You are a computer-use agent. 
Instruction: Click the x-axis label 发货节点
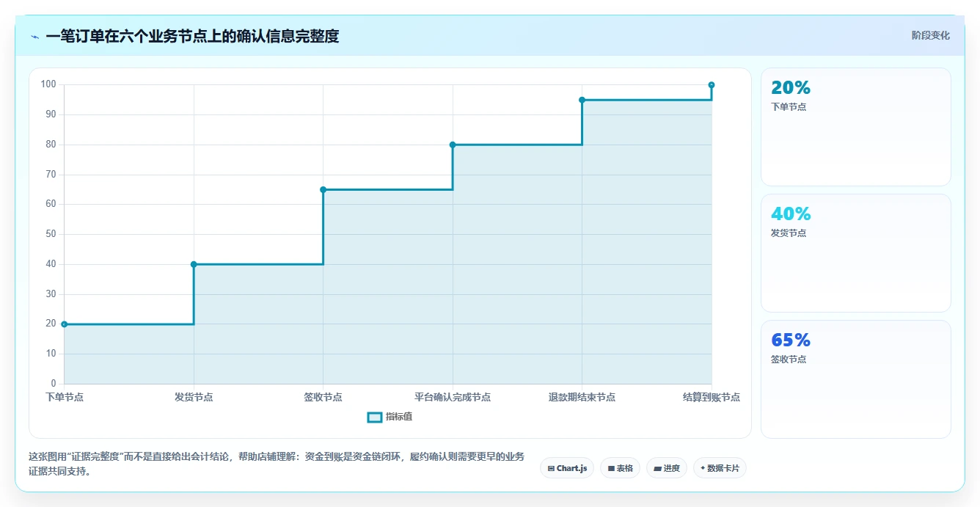click(x=194, y=397)
